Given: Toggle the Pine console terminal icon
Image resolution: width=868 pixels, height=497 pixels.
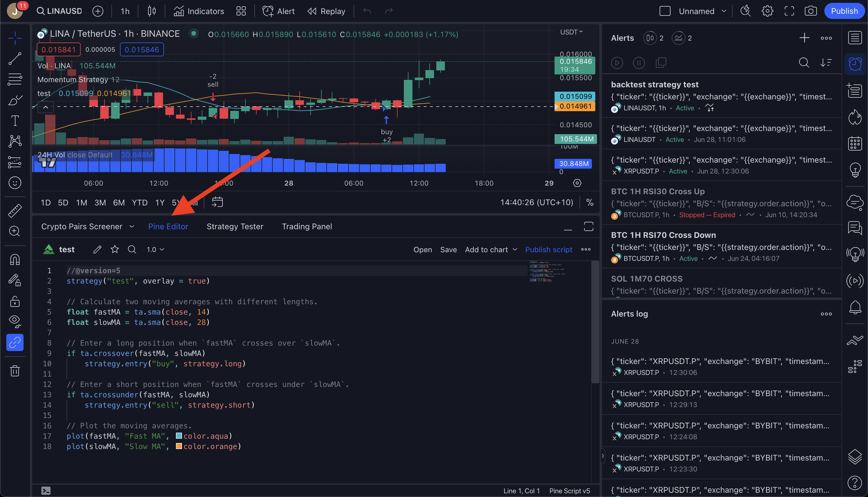Looking at the screenshot, I should 46,490.
